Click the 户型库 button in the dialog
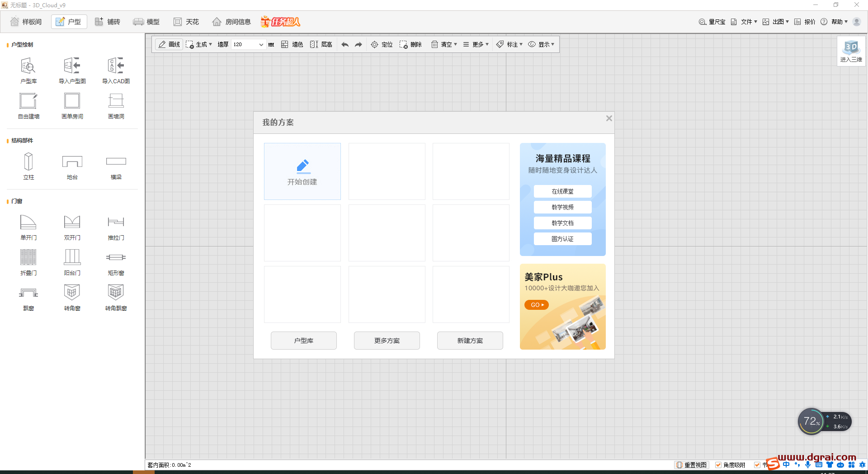Viewport: 868px width, 474px height. click(x=304, y=341)
